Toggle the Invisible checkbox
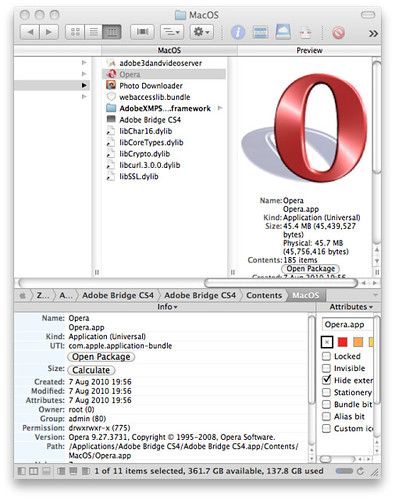This screenshot has height=500, width=395. pyautogui.click(x=326, y=368)
